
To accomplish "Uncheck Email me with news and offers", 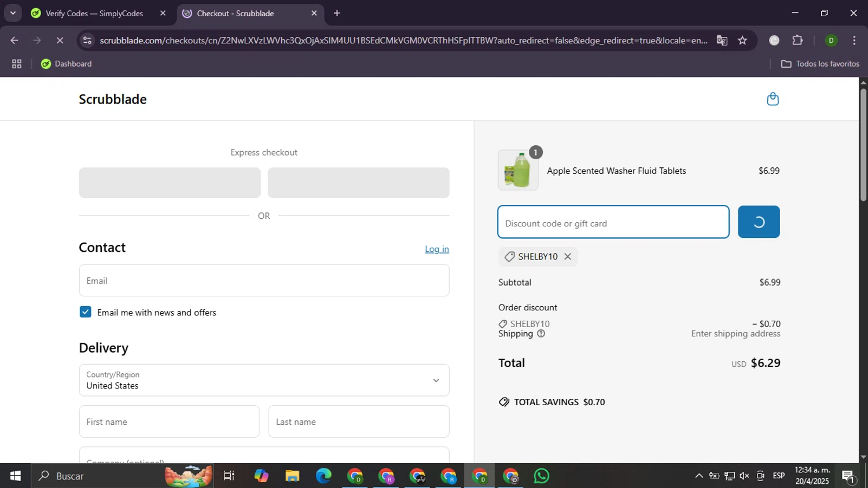I will [x=85, y=312].
